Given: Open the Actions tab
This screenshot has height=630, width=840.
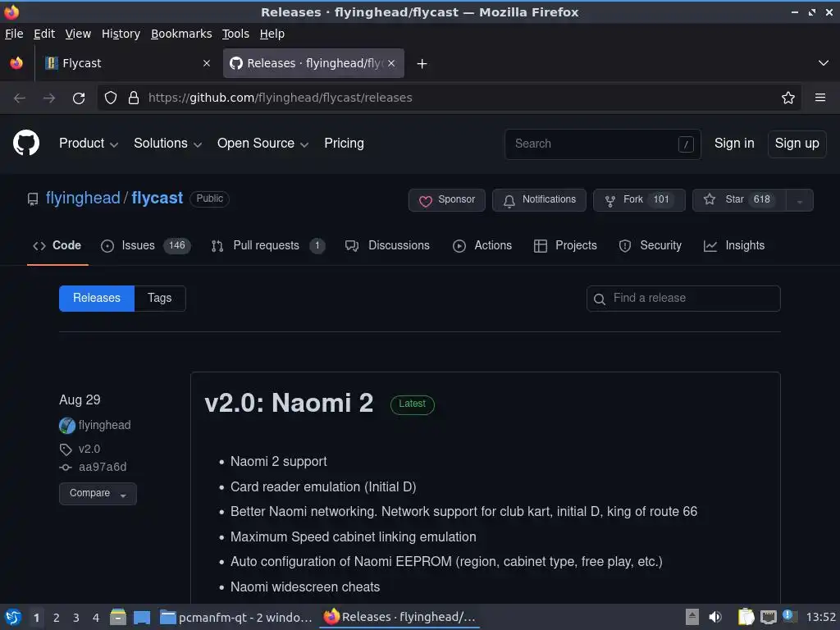Looking at the screenshot, I should [x=482, y=246].
